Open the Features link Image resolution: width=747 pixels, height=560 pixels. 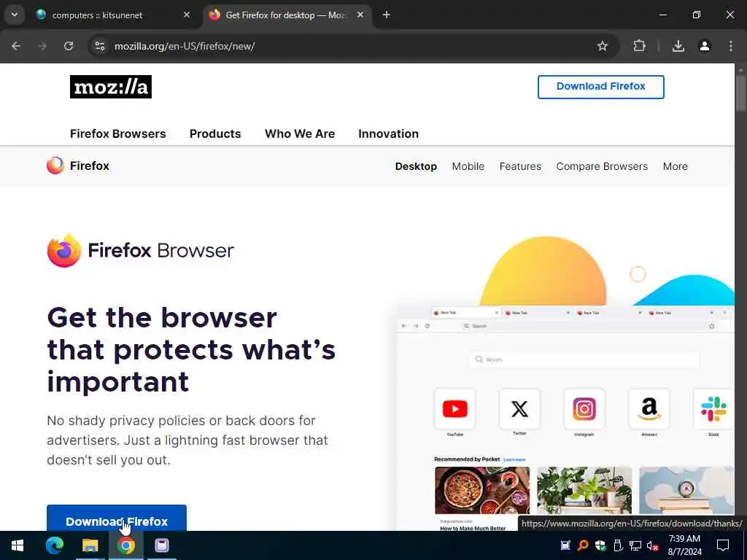[x=520, y=166]
